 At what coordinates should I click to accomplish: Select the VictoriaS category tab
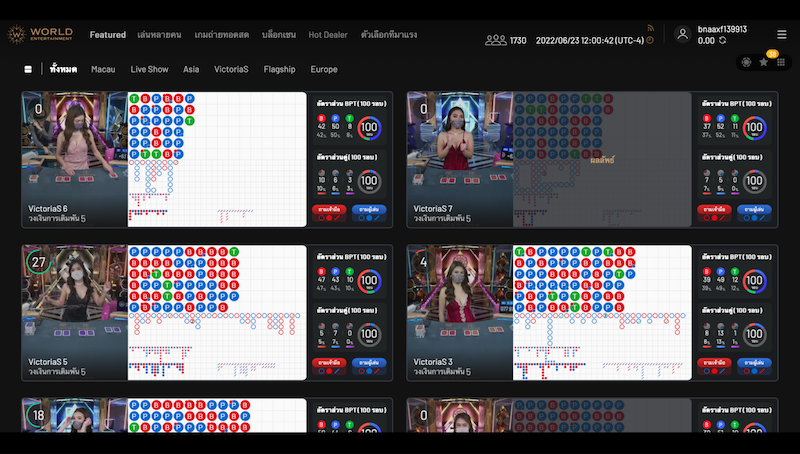(231, 69)
